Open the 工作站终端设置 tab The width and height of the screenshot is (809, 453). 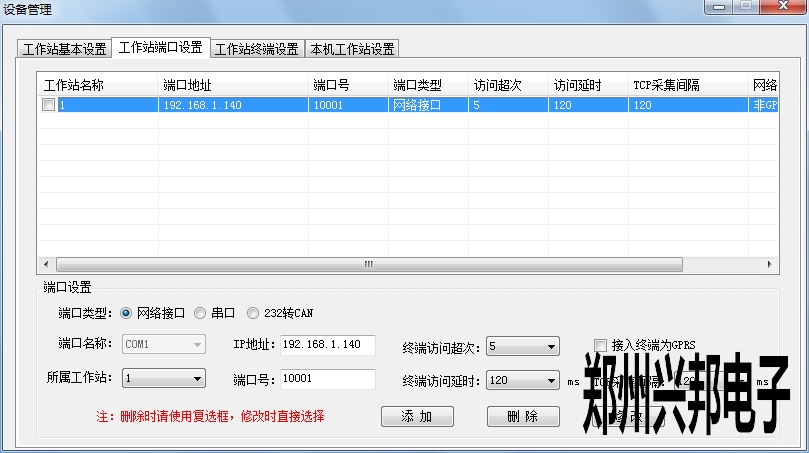(256, 49)
